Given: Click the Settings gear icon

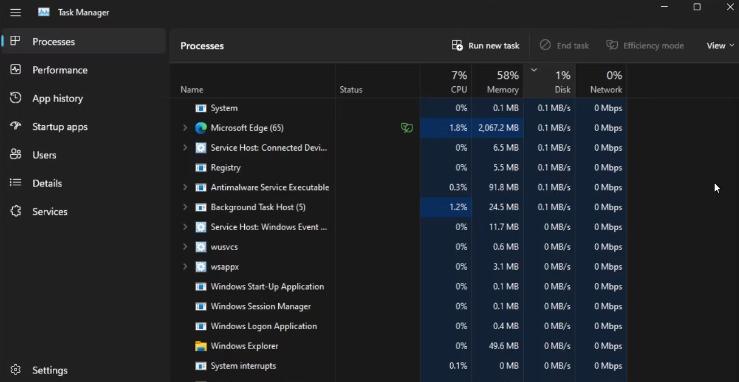Looking at the screenshot, I should (x=15, y=369).
